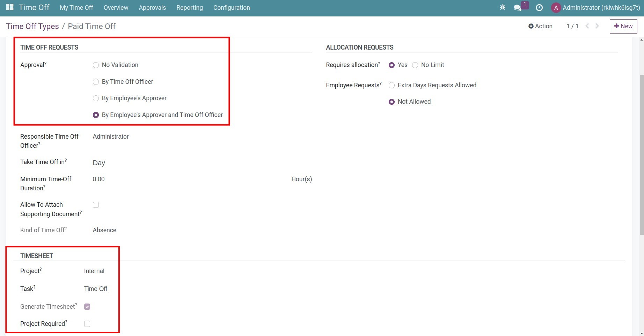This screenshot has width=644, height=336.
Task: Click the next record arrow
Action: (x=597, y=26)
